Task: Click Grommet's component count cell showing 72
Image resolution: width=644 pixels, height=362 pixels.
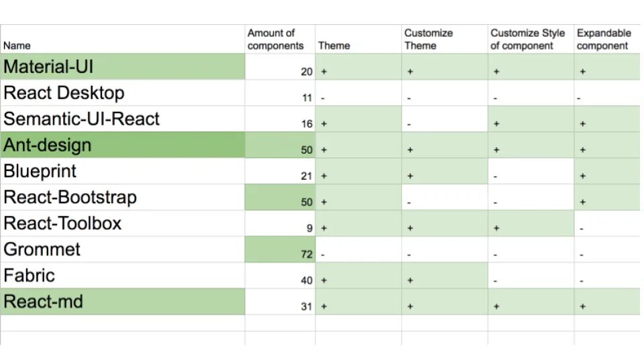Action: [280, 250]
